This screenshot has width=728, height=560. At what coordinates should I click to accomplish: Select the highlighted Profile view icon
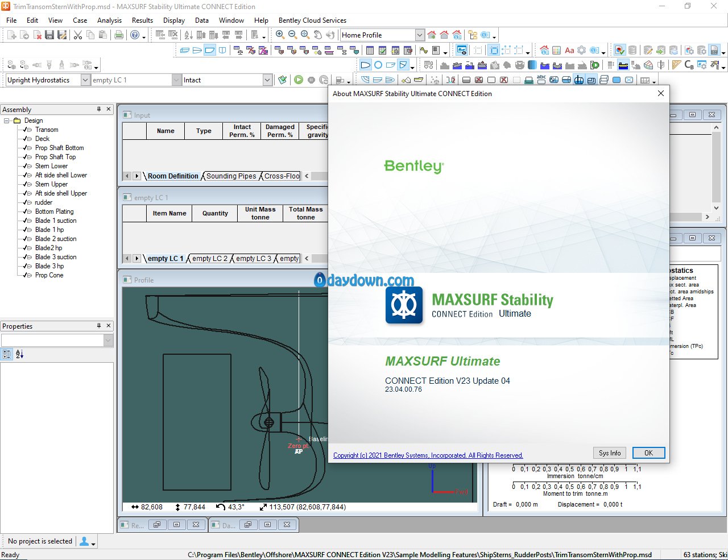(209, 50)
